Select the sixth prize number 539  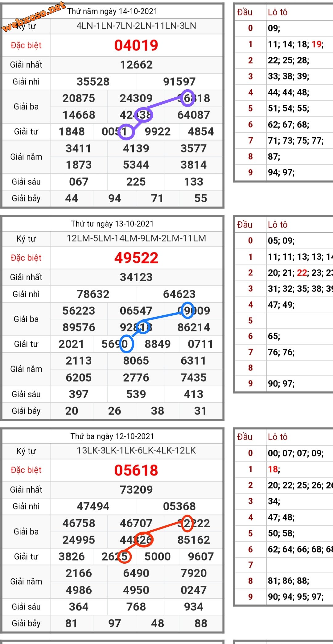pyautogui.click(x=136, y=394)
